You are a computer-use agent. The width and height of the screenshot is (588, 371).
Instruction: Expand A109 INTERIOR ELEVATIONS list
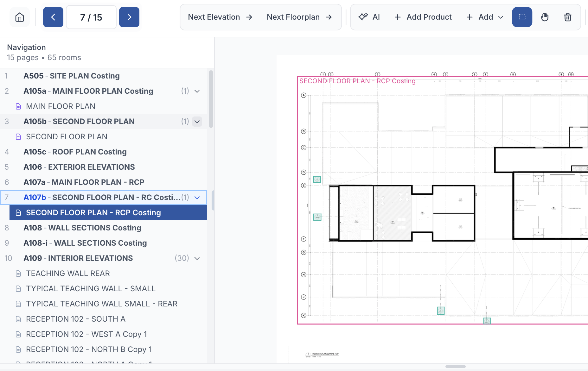click(197, 258)
